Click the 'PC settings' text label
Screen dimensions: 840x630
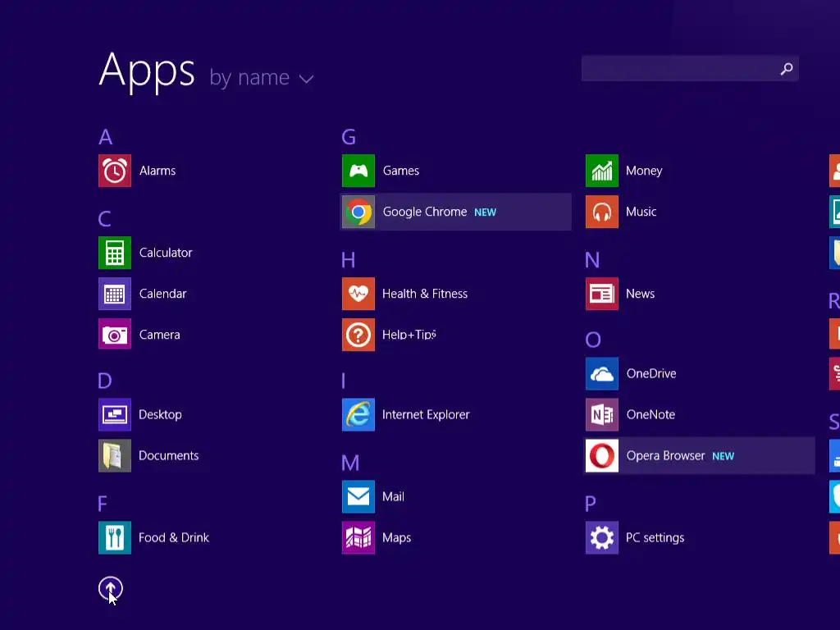coord(655,538)
